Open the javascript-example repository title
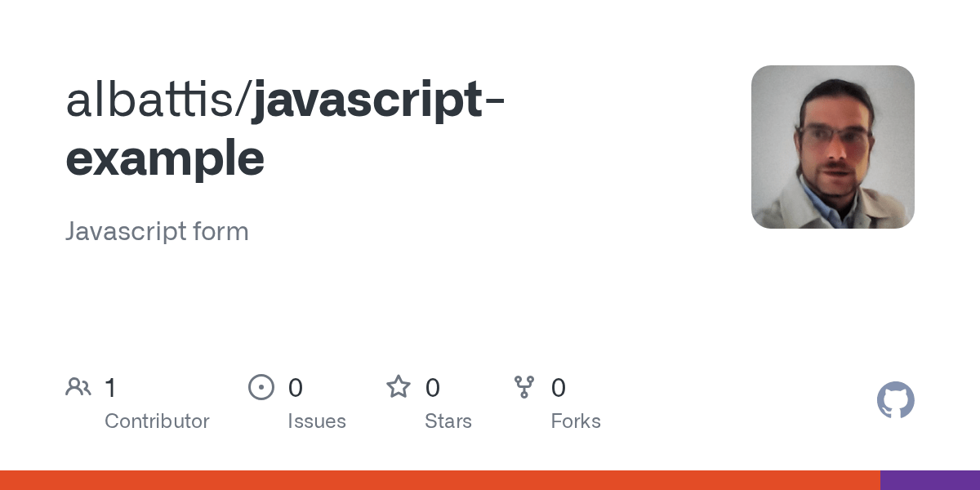This screenshot has height=490, width=980. (x=286, y=129)
